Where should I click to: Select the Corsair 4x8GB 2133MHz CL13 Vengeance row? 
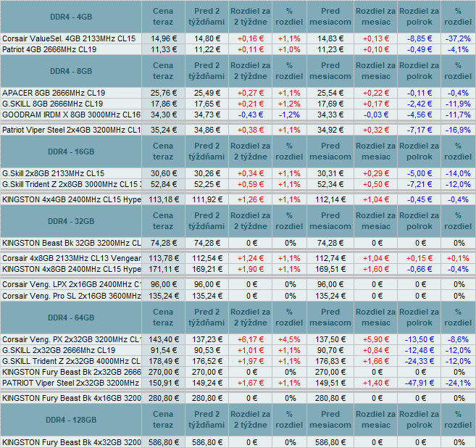pos(238,258)
